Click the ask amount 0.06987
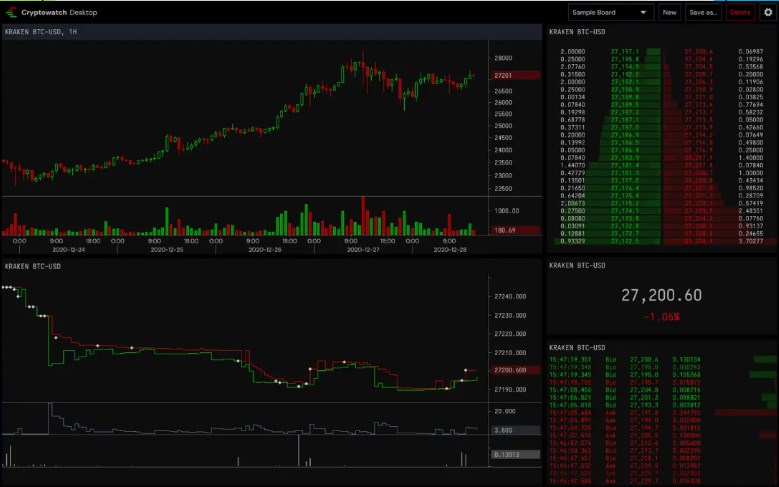The image size is (779, 487). point(750,52)
